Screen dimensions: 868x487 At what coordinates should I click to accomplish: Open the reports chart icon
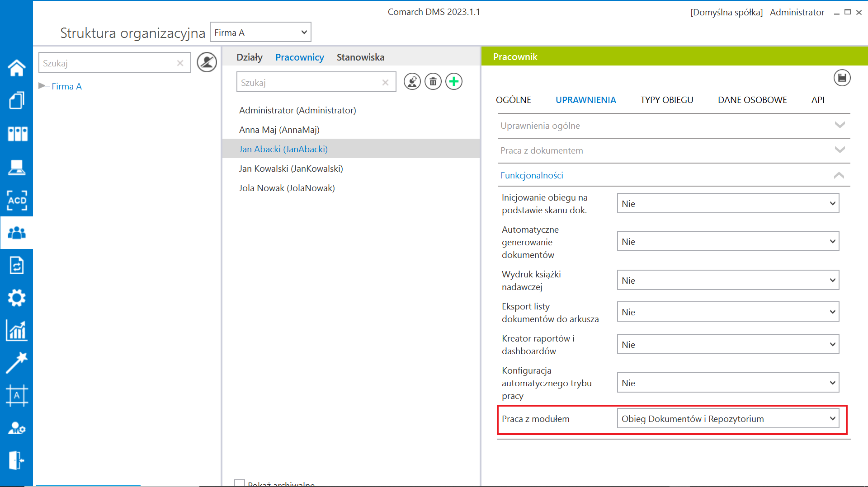[17, 331]
